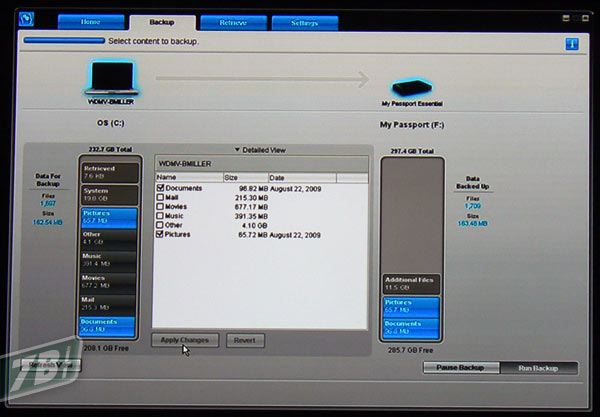Click the 98.82 MB size value
600x417 pixels.
pos(253,189)
